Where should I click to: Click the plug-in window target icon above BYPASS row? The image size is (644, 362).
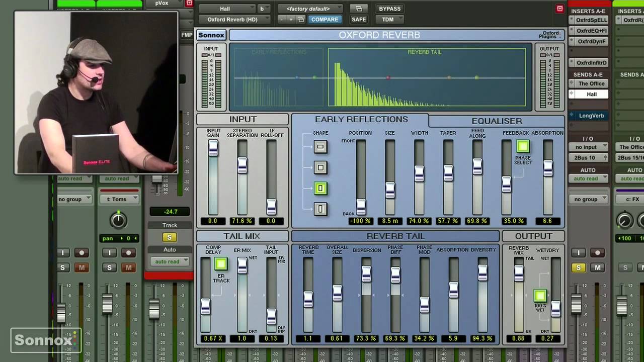click(359, 9)
